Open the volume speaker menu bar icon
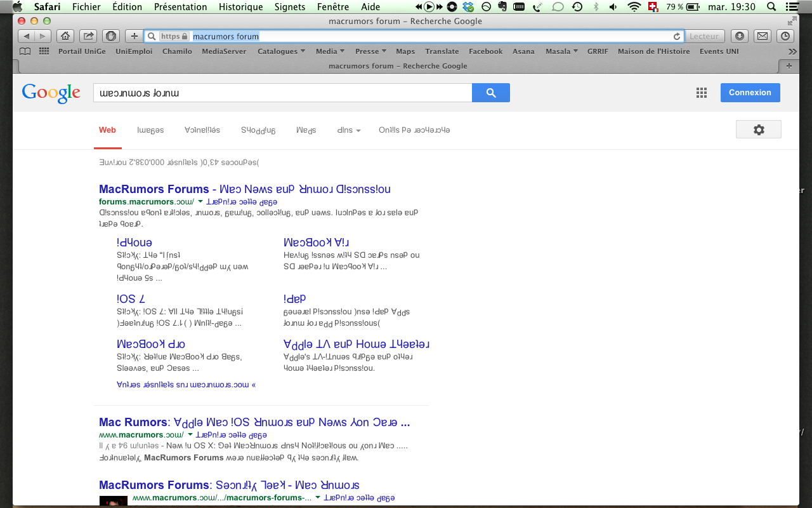The image size is (812, 508). 613,7
